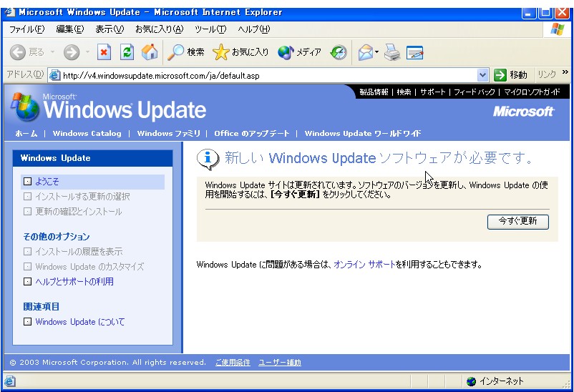Stop page loading with red X icon
Image resolution: width=574 pixels, height=392 pixels.
tap(104, 52)
